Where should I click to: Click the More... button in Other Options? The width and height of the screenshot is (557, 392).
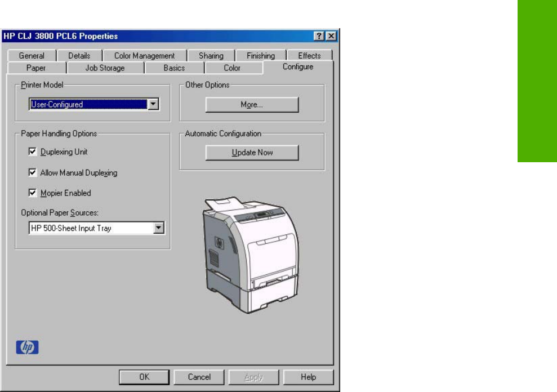tap(252, 105)
